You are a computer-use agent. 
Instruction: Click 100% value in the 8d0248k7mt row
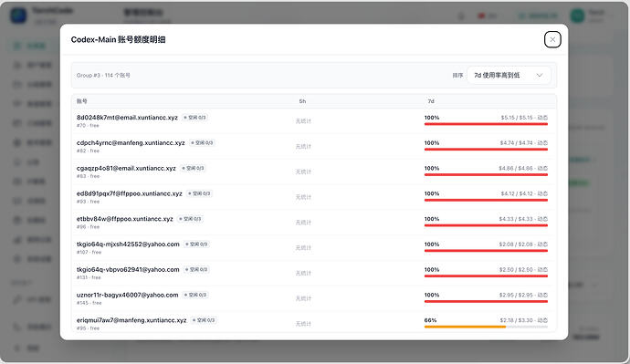[x=432, y=118]
